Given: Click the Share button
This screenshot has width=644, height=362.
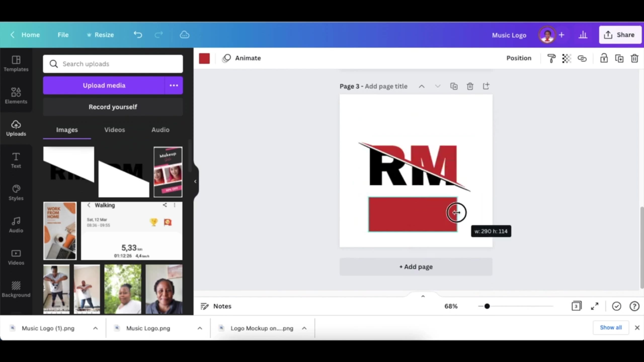Looking at the screenshot, I should (x=620, y=35).
